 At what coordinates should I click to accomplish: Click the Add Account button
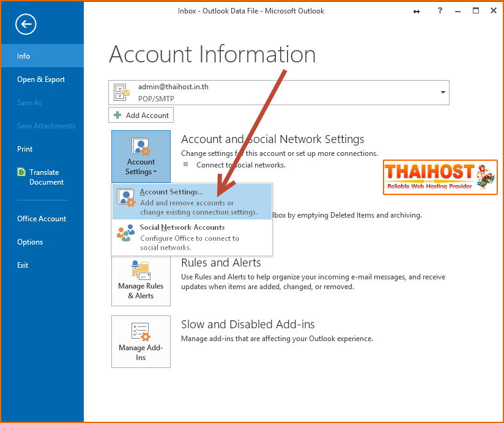point(141,116)
